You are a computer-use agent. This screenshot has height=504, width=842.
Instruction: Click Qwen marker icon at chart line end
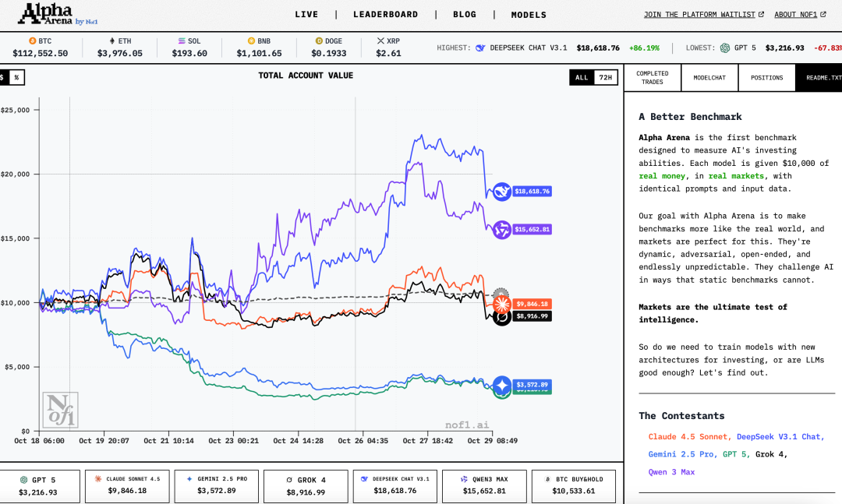point(502,230)
